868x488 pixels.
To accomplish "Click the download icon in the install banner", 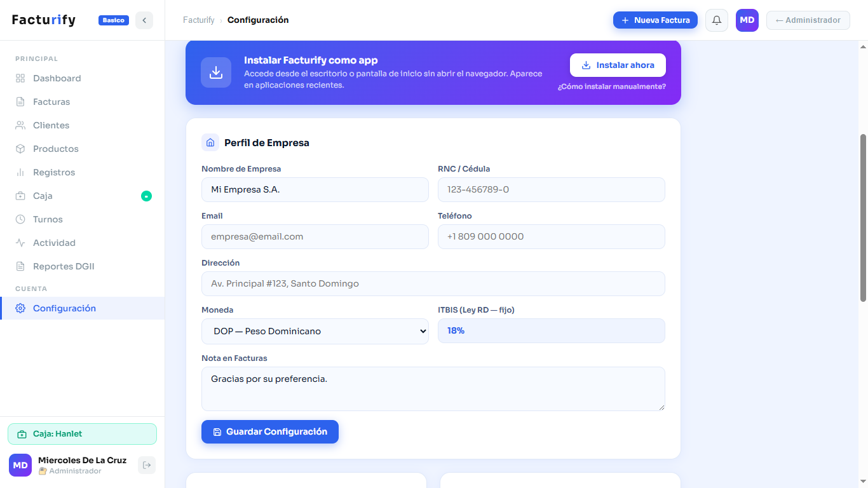I will 216,72.
